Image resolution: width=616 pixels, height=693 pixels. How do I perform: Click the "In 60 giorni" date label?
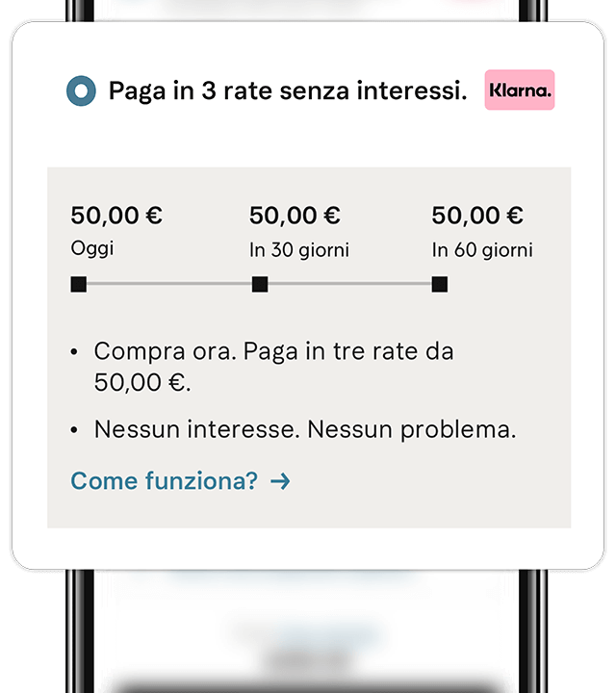point(482,250)
